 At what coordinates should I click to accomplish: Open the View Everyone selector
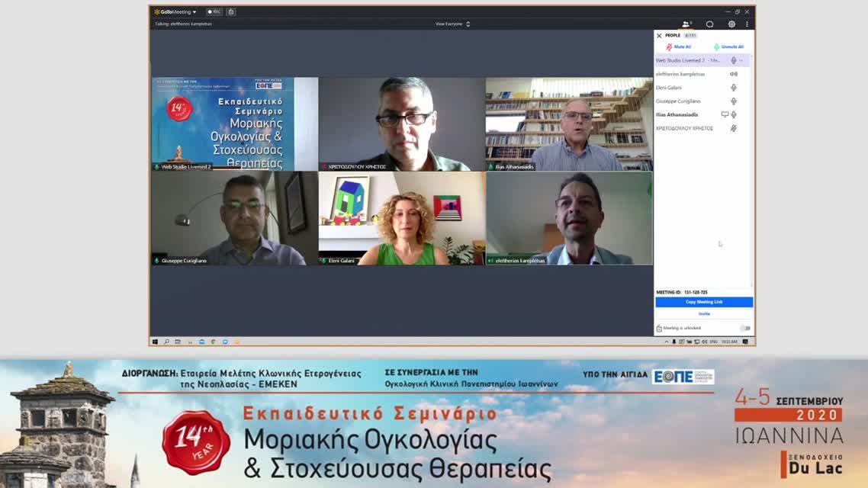pyautogui.click(x=452, y=24)
